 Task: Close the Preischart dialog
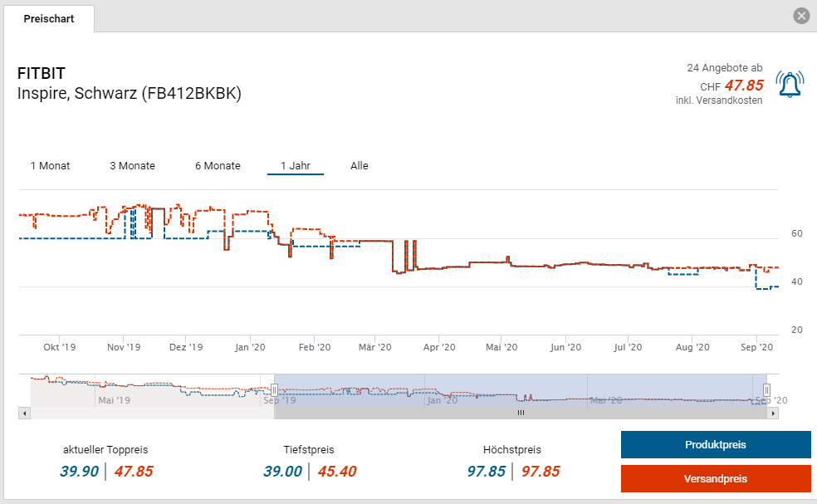pos(800,16)
